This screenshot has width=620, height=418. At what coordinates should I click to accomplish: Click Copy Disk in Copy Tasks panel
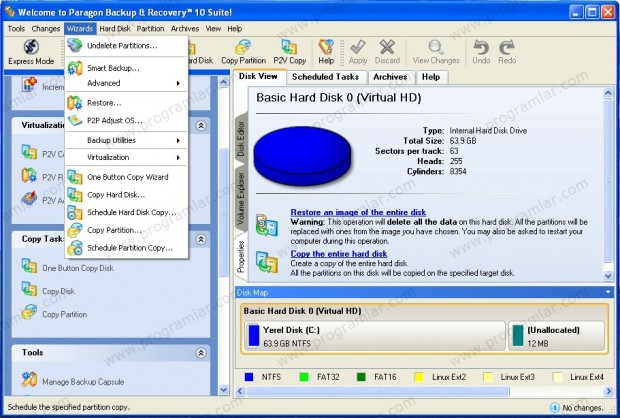pyautogui.click(x=59, y=291)
